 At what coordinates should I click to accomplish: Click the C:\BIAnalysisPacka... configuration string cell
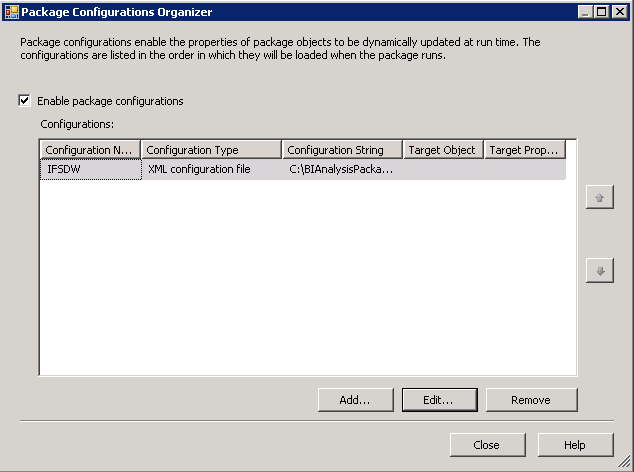341,169
